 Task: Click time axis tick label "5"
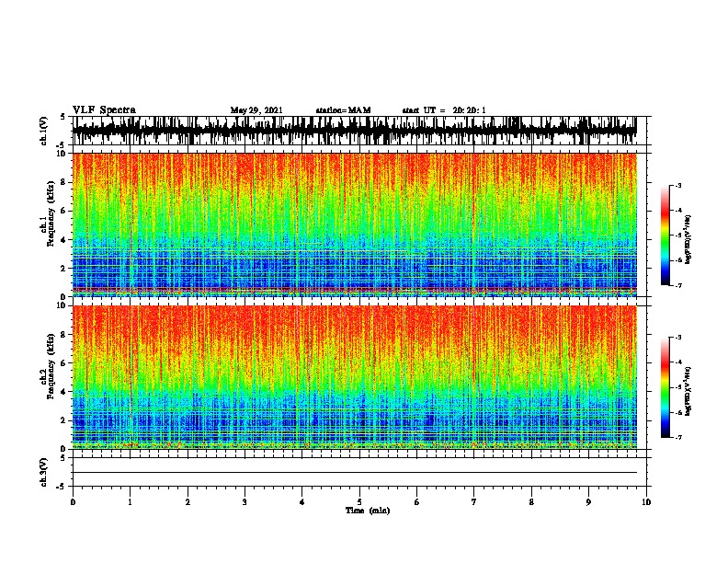pyautogui.click(x=359, y=502)
